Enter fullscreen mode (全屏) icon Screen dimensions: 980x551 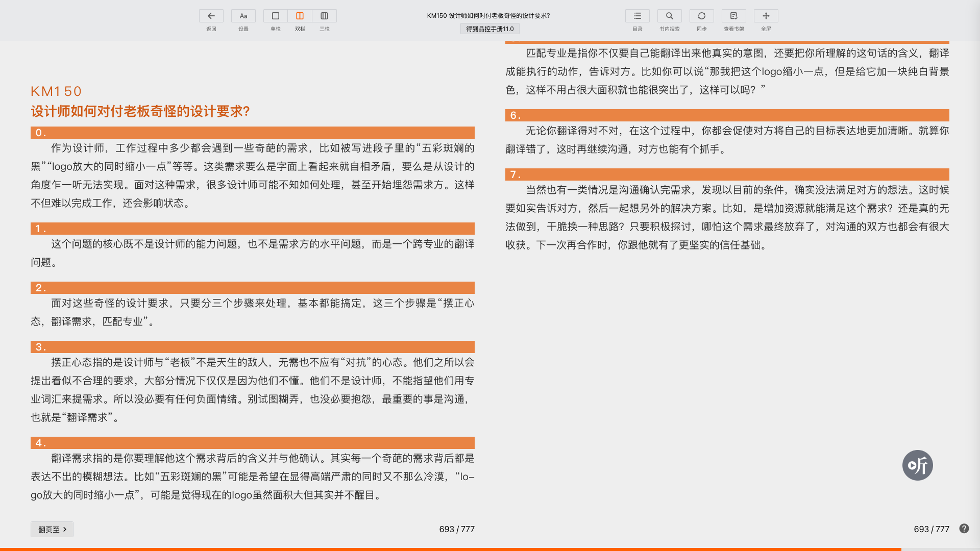pyautogui.click(x=766, y=16)
